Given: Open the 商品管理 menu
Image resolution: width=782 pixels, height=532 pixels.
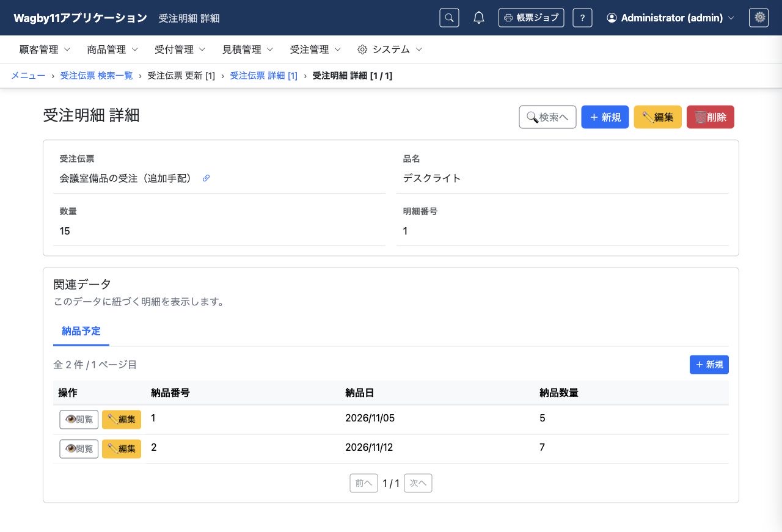Looking at the screenshot, I should click(x=112, y=49).
